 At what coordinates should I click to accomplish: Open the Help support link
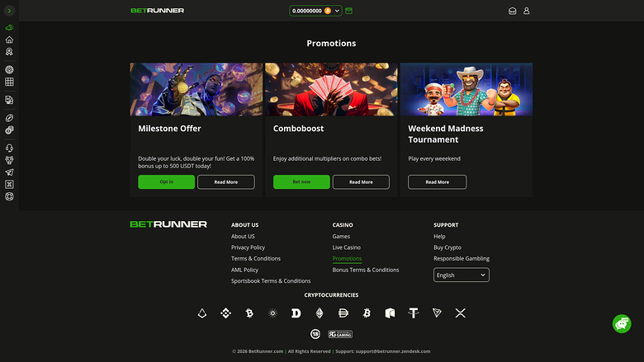coord(439,237)
